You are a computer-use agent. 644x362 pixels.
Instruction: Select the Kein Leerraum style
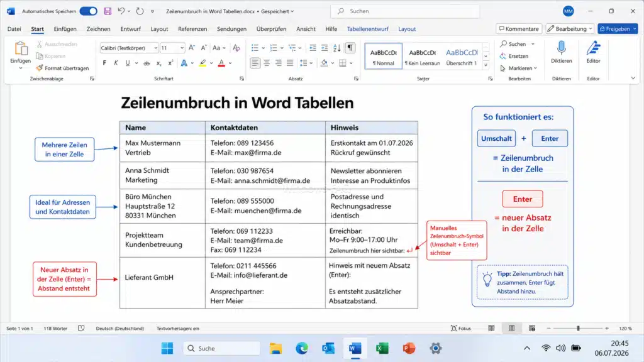click(x=422, y=56)
